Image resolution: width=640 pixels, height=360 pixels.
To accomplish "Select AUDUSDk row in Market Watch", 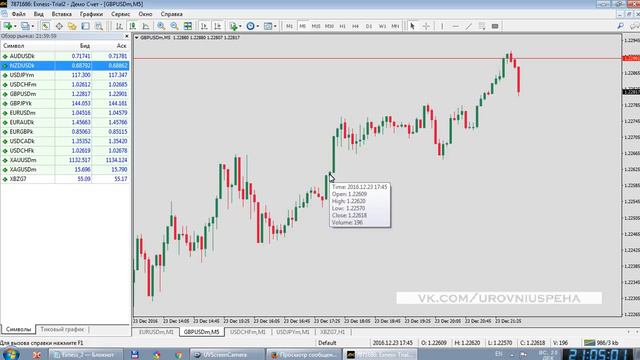I will 65,56.
